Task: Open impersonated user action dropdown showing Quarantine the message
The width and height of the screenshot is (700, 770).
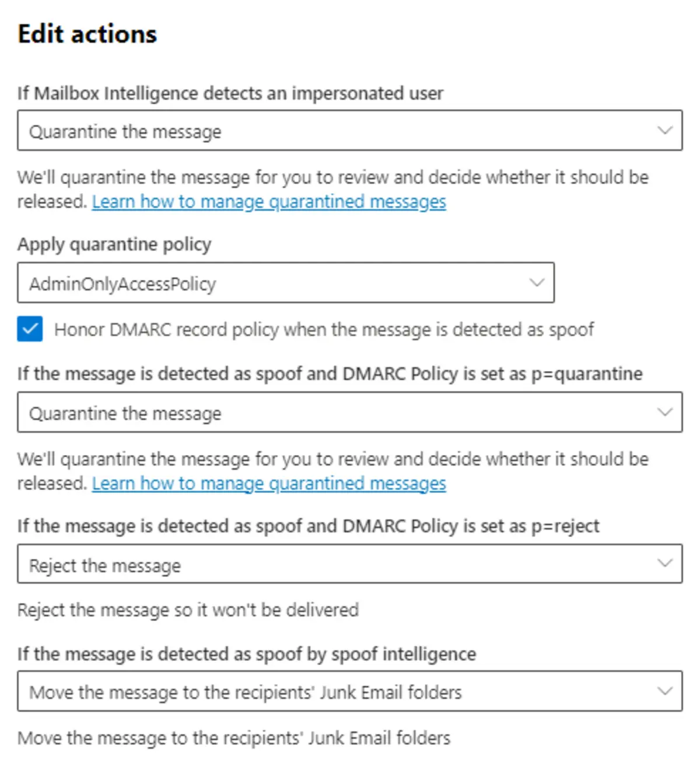Action: click(350, 130)
